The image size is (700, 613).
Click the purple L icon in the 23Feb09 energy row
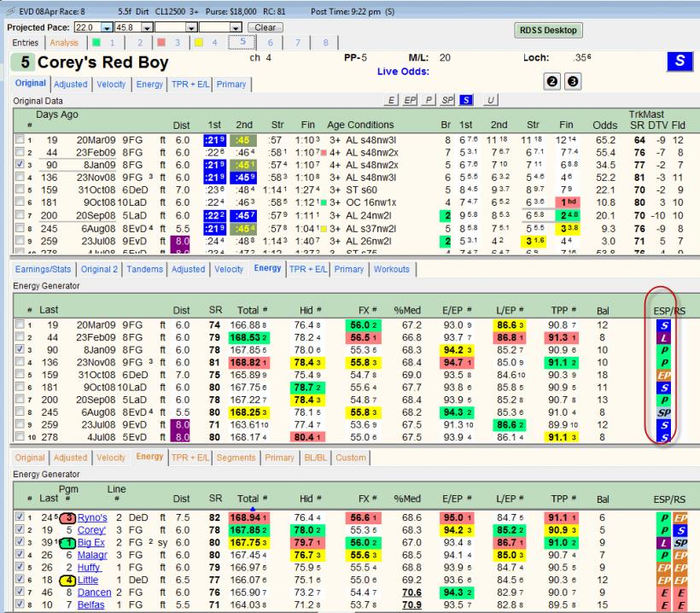tap(663, 338)
